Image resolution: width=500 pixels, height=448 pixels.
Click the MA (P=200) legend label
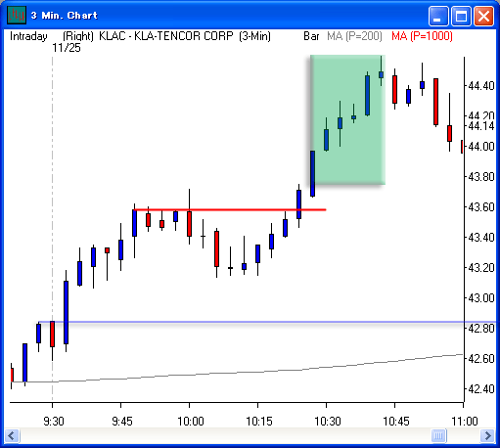coord(354,36)
